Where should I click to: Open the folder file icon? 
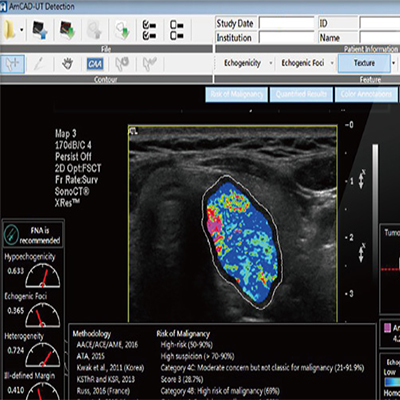[9, 30]
